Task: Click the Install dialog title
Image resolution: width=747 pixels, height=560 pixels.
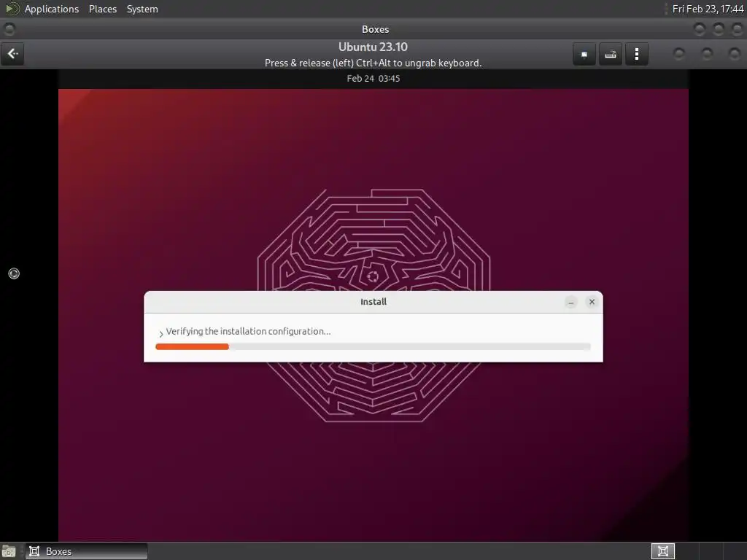Action: [x=373, y=302]
